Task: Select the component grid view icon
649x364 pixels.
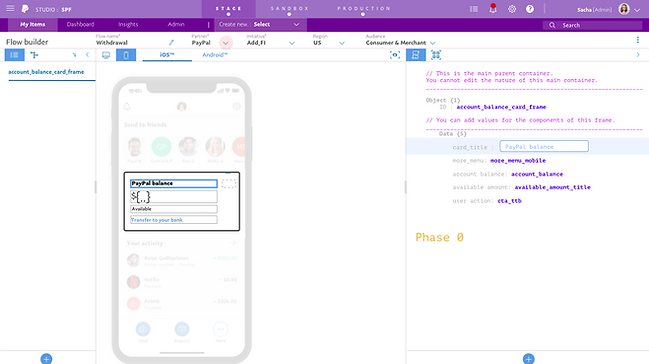Action: pyautogui.click(x=436, y=55)
